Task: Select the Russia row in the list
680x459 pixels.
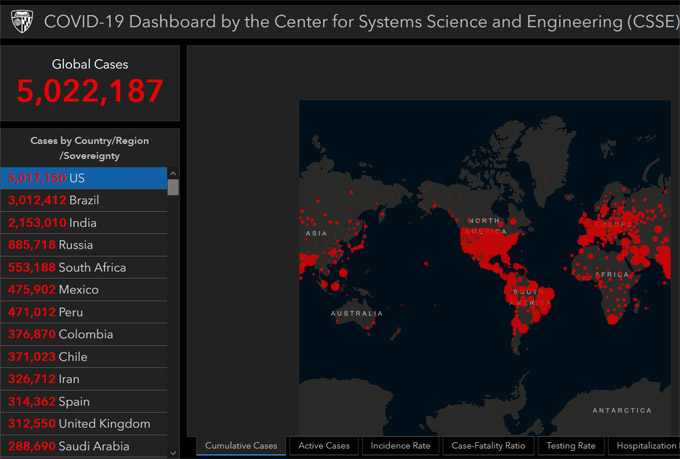Action: [x=84, y=245]
